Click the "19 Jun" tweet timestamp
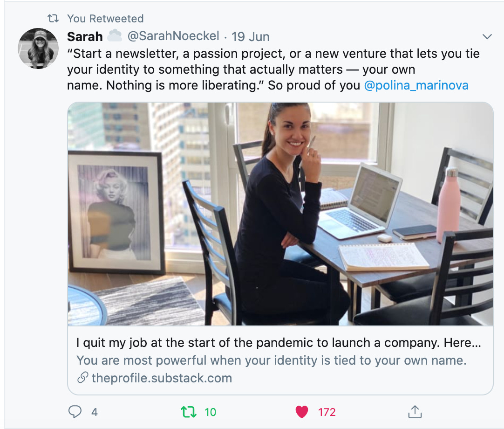 tap(251, 36)
